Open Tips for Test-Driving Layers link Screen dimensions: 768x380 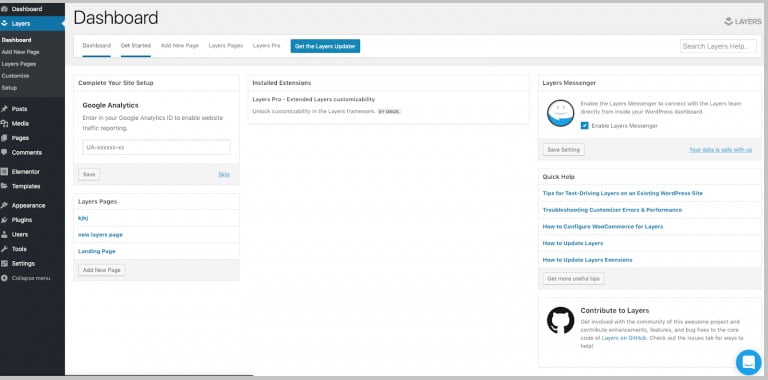[x=623, y=193]
